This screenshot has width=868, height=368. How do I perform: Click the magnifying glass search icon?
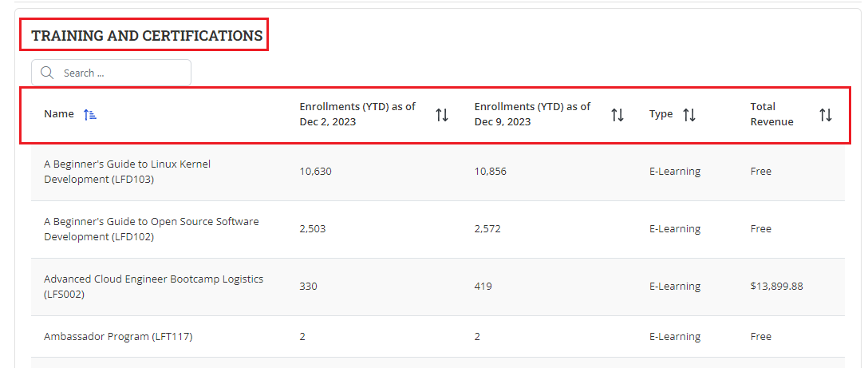click(47, 73)
